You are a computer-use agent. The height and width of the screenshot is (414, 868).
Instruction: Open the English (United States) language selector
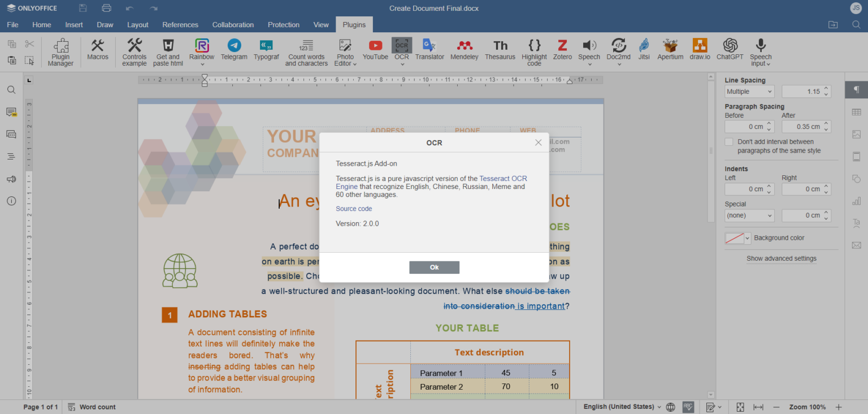tap(619, 407)
